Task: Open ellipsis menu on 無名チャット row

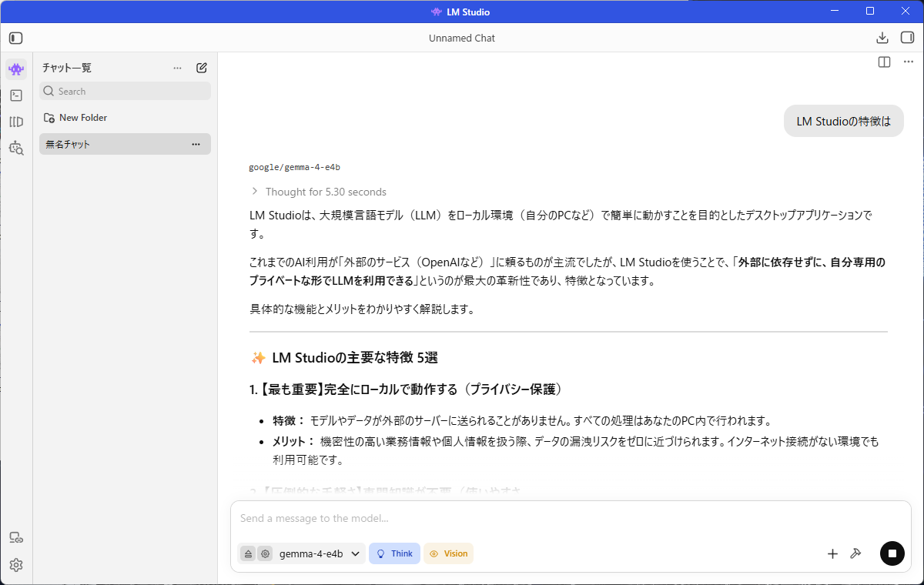Action: [196, 144]
